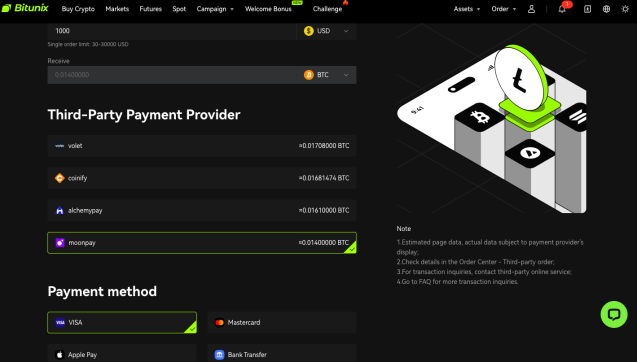Select alchemypay as payment provider
The height and width of the screenshot is (362, 637).
pyautogui.click(x=202, y=210)
